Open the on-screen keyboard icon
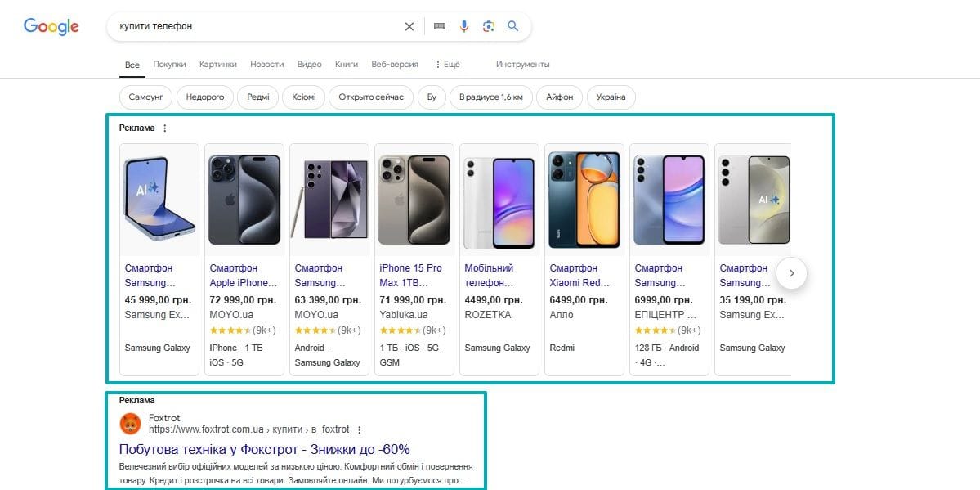980x490 pixels. coord(440,26)
